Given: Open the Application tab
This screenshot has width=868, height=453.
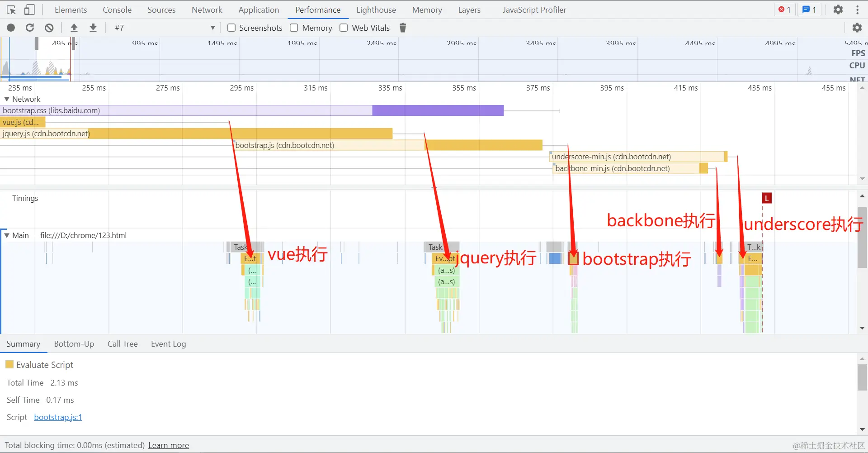Looking at the screenshot, I should coord(259,10).
